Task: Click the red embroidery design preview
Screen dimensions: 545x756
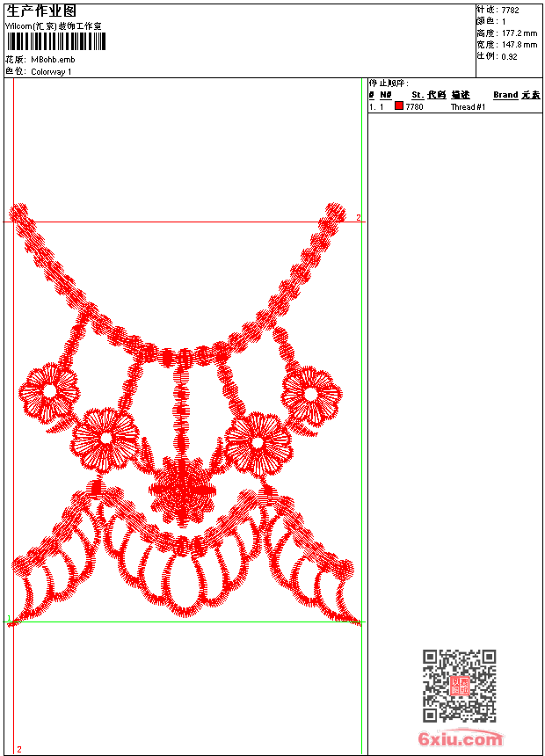Action: point(185,415)
